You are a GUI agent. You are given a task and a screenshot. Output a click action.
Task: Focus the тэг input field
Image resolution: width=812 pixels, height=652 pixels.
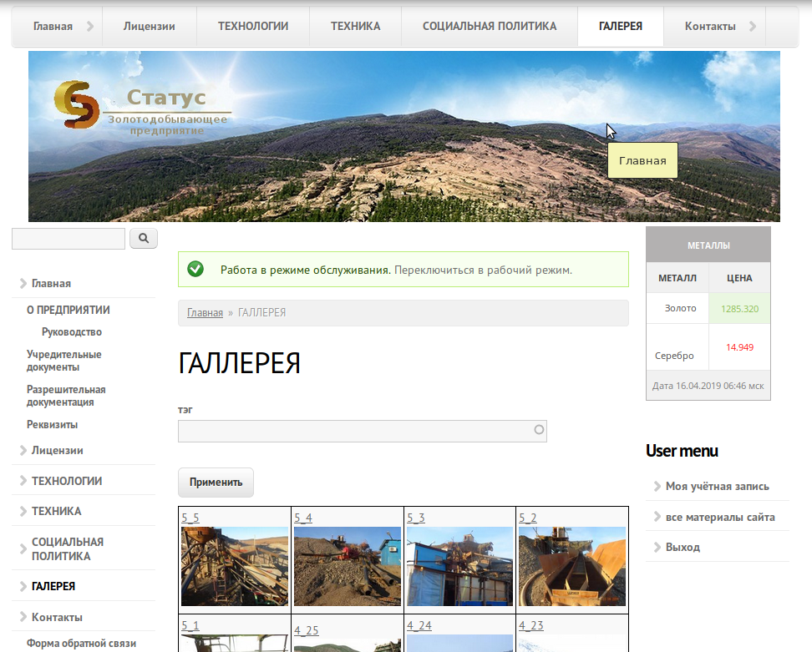(x=355, y=431)
